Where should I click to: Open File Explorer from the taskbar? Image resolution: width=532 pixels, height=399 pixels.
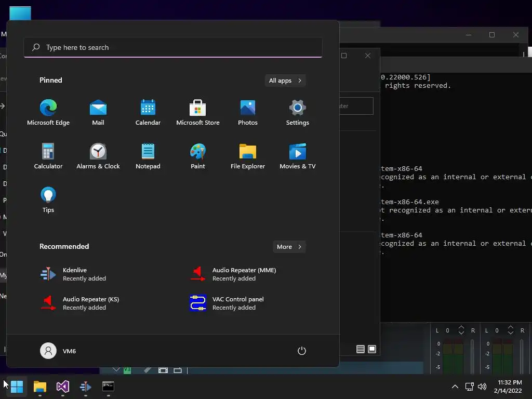(39, 387)
